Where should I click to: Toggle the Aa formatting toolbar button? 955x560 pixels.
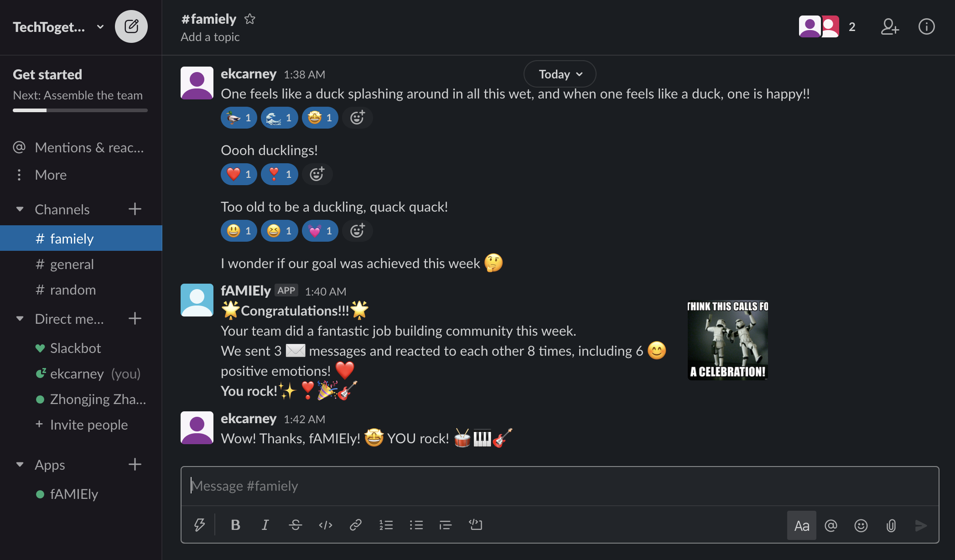pyautogui.click(x=801, y=526)
